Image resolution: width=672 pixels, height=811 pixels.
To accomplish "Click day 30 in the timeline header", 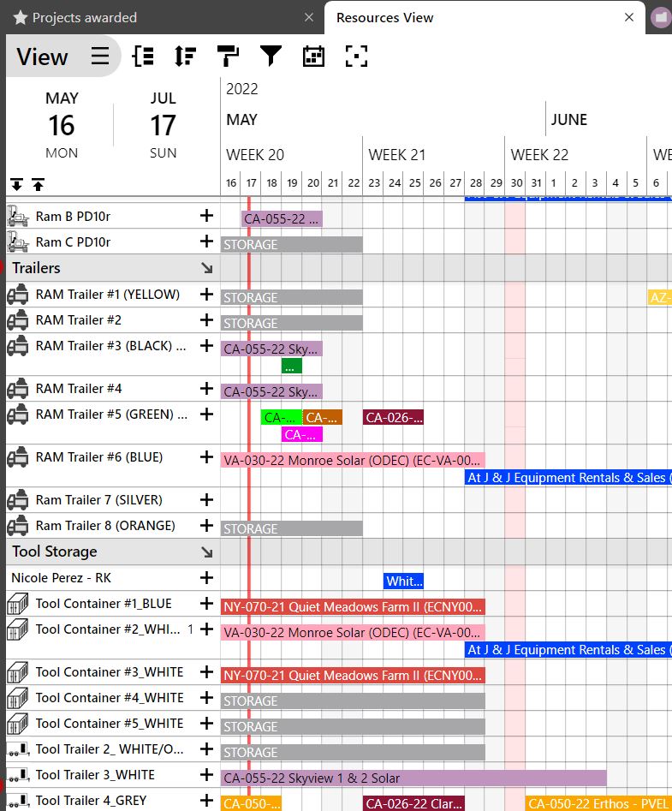I will click(516, 182).
